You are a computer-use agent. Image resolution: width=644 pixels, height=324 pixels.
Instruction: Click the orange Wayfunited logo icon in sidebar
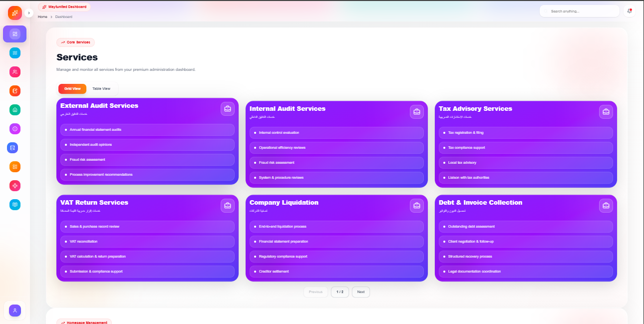click(x=15, y=13)
